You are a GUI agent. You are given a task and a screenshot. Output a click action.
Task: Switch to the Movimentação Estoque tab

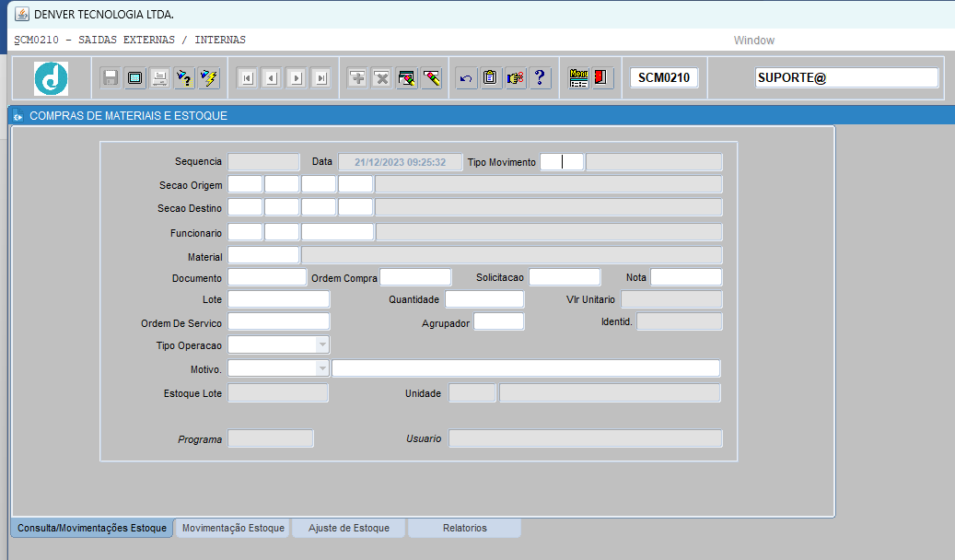coord(233,528)
